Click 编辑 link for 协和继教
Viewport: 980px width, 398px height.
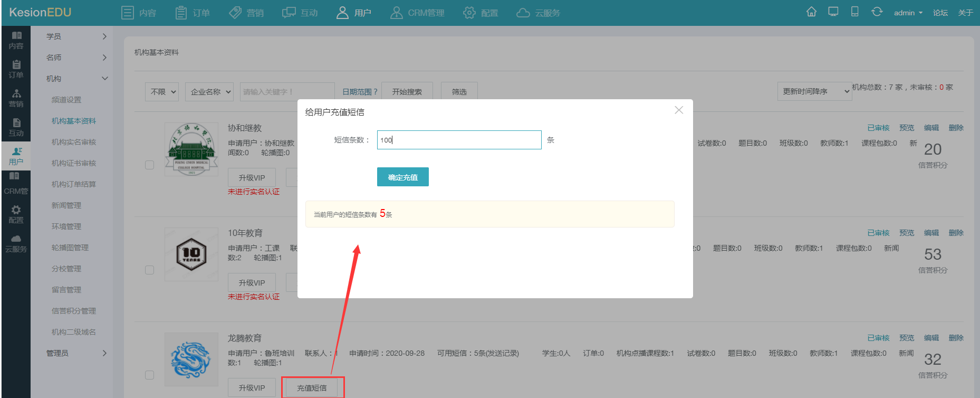click(x=931, y=128)
